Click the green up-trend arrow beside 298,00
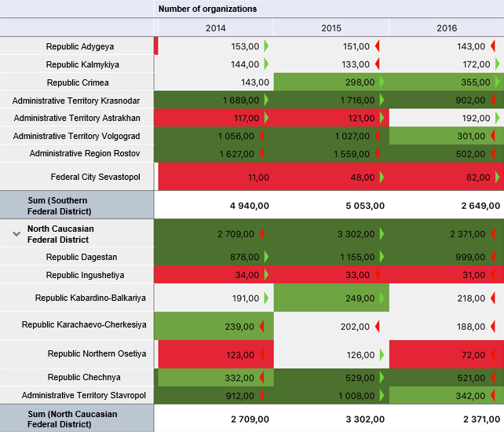 tap(382, 82)
